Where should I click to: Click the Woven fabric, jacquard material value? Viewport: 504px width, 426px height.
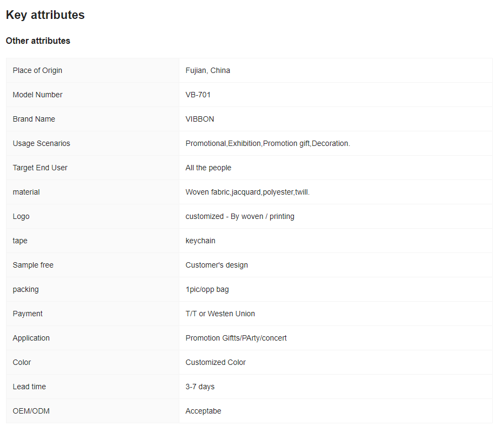coord(247,192)
